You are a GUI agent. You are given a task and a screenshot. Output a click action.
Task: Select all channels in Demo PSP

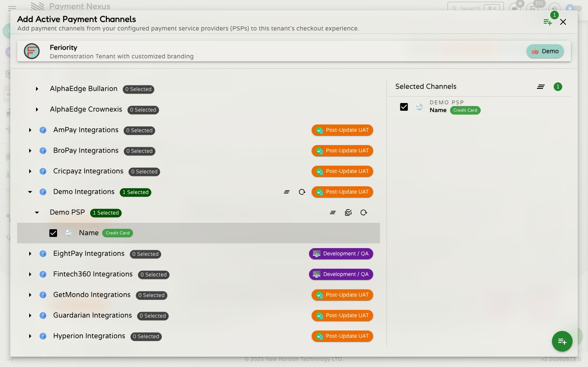point(348,212)
